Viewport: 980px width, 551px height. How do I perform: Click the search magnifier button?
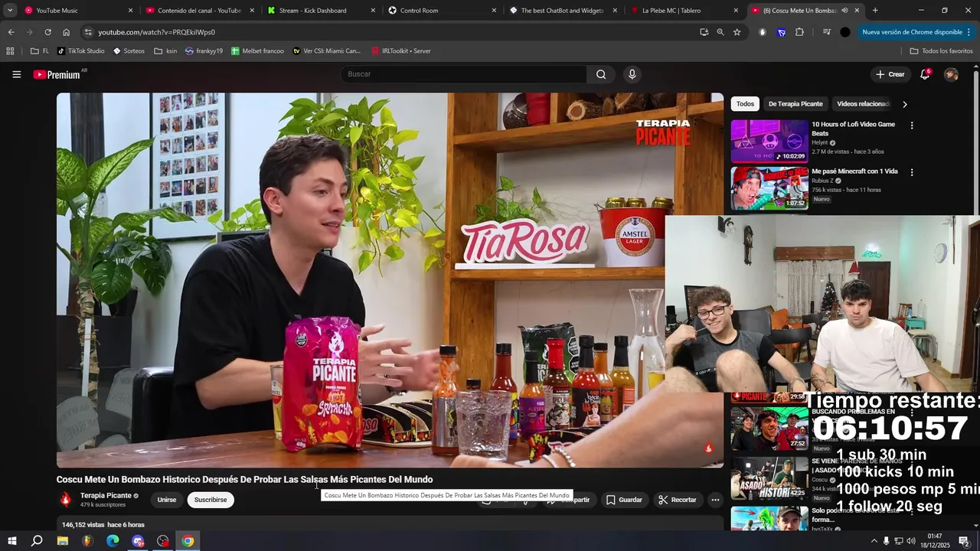[601, 74]
